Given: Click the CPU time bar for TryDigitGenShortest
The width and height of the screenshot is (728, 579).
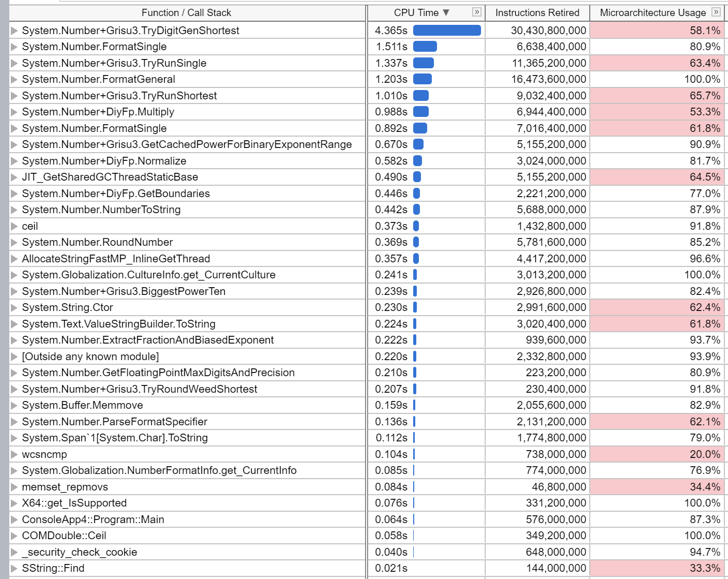Looking at the screenshot, I should tap(446, 31).
